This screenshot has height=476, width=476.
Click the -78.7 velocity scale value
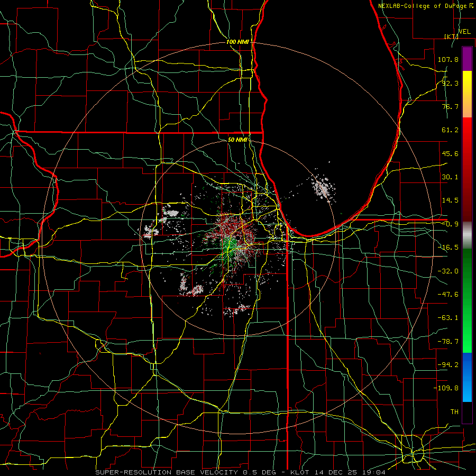pyautogui.click(x=448, y=342)
